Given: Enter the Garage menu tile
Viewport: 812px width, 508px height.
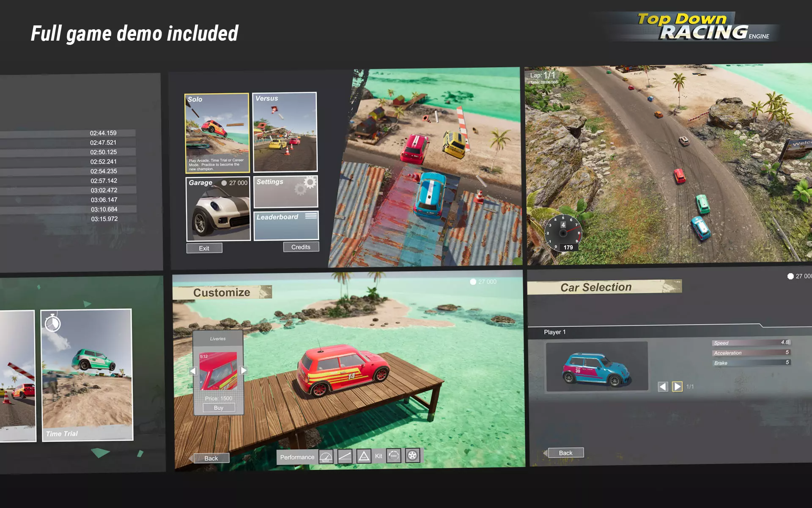Looking at the screenshot, I should (218, 209).
